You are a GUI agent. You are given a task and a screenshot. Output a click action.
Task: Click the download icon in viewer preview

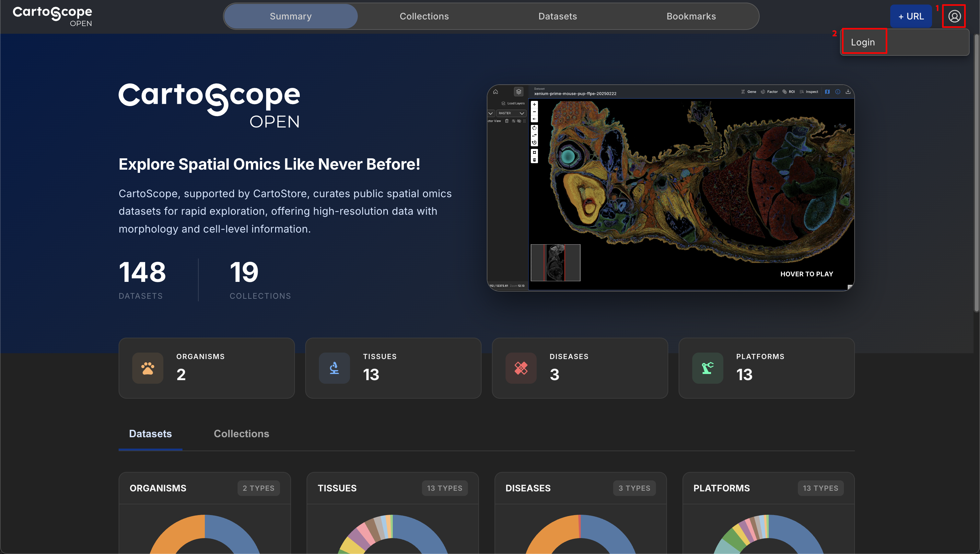click(x=848, y=92)
